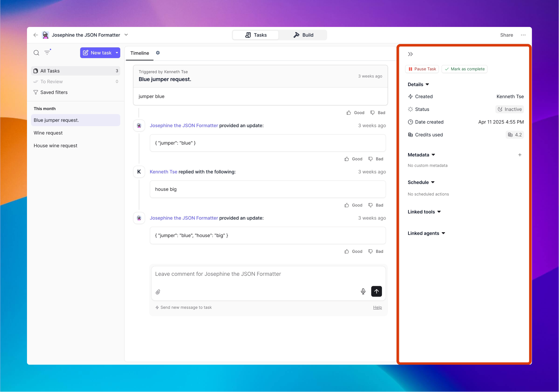
Task: Add metadata with the plus icon
Action: tap(520, 155)
